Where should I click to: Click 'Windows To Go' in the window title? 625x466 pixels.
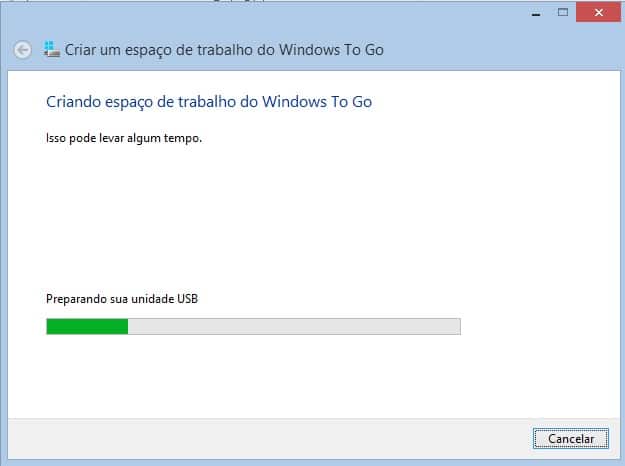(x=331, y=50)
